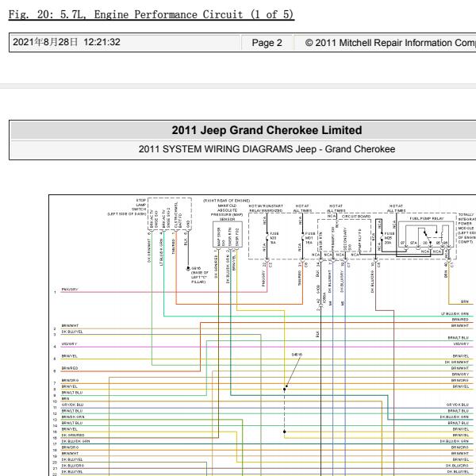This screenshot has height=476, width=476.
Task: Click the BRN/GRY label at right edge
Action: (460, 374)
